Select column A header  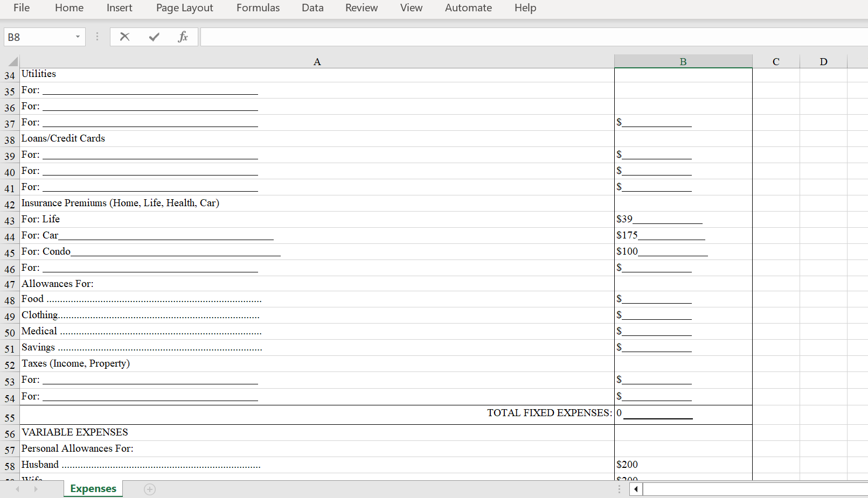317,61
